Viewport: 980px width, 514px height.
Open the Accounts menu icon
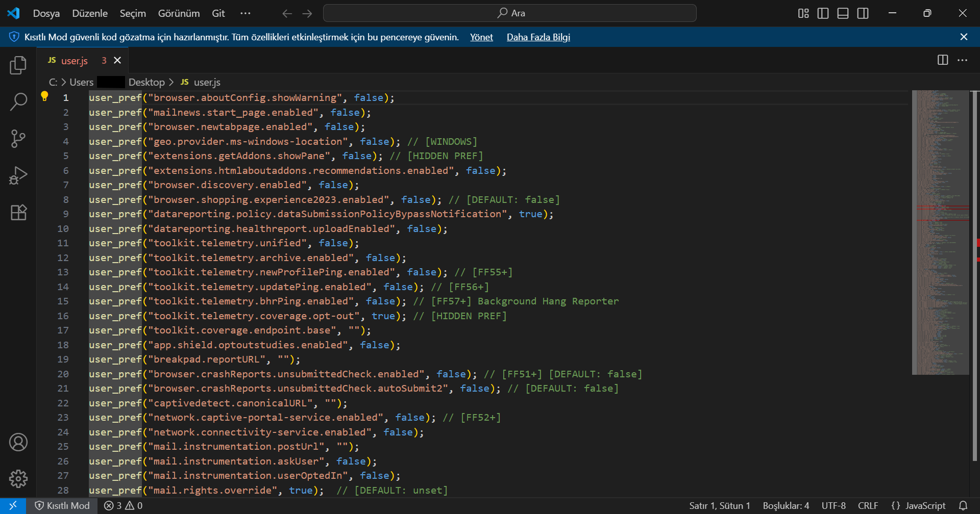[18, 442]
